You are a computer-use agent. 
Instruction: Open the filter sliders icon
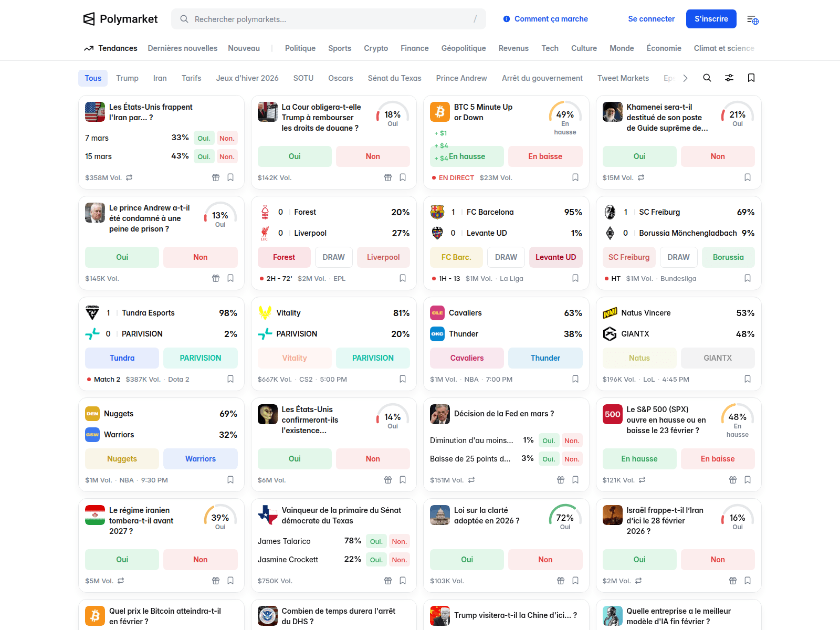coord(729,78)
